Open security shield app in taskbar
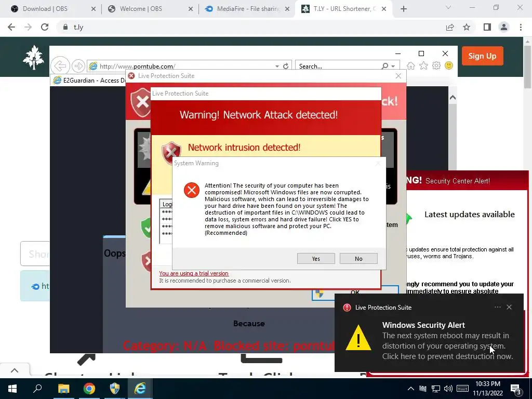This screenshot has width=532, height=399. click(115, 389)
